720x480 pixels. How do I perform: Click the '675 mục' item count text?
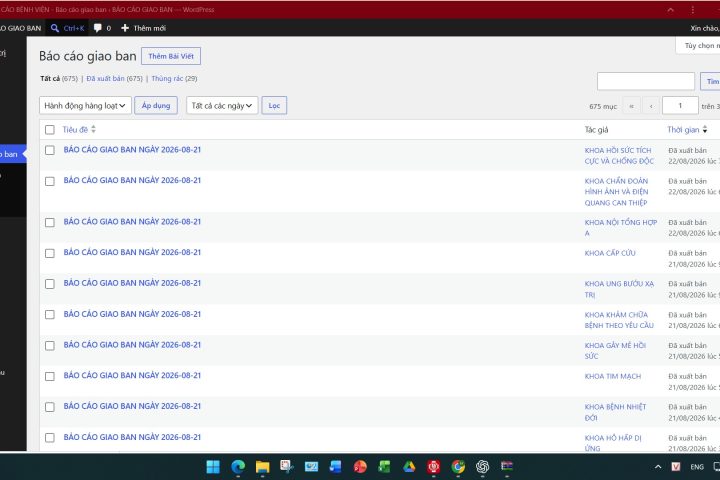point(603,106)
